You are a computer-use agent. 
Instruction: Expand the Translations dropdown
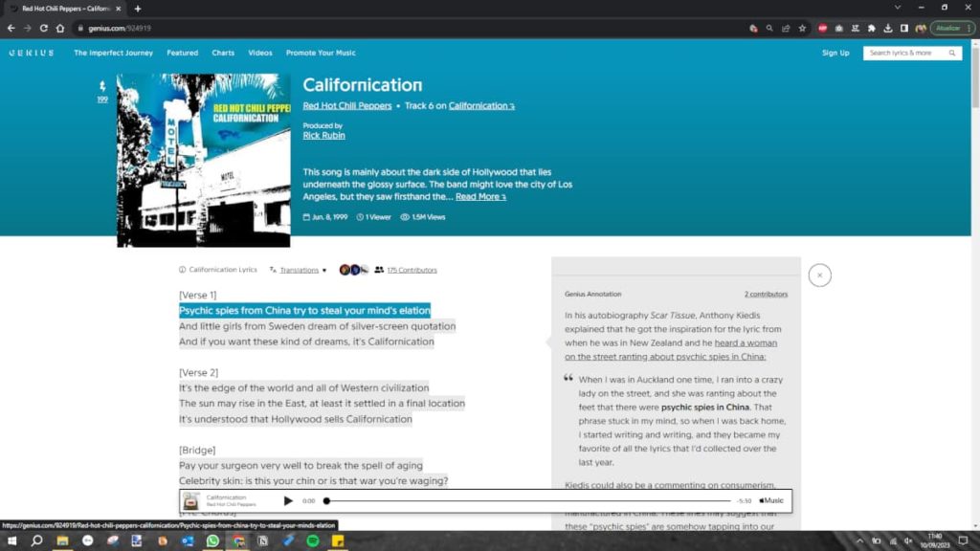pos(299,270)
